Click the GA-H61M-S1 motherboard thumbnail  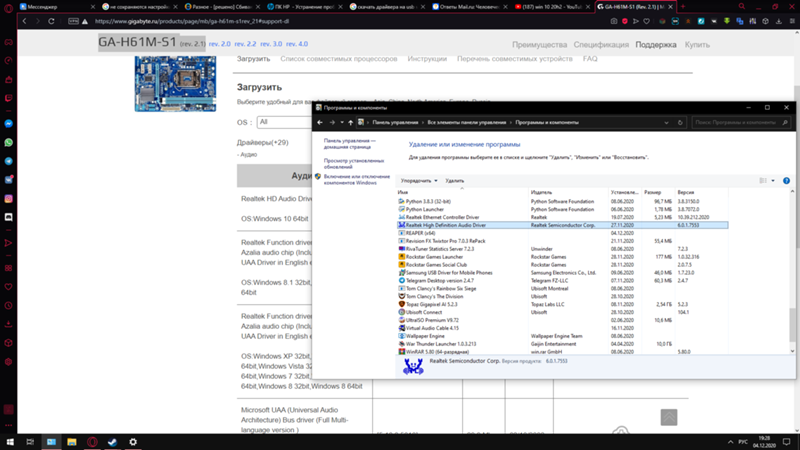click(x=175, y=84)
